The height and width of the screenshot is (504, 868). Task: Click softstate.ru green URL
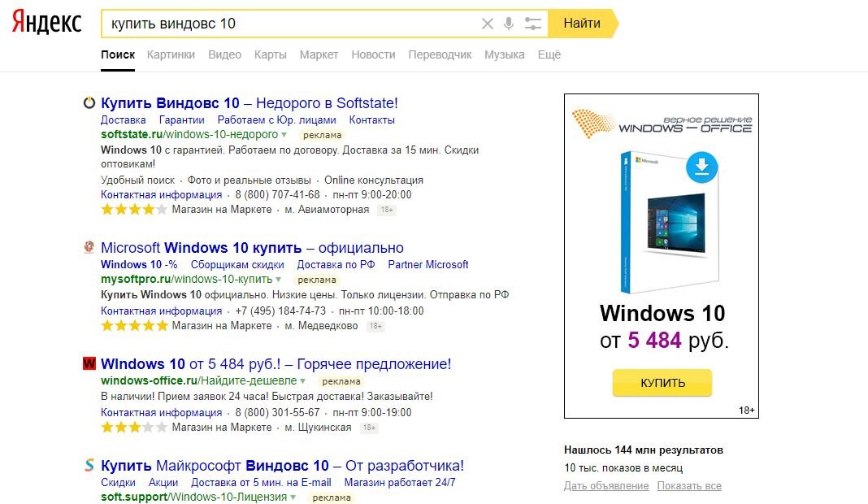[x=189, y=134]
